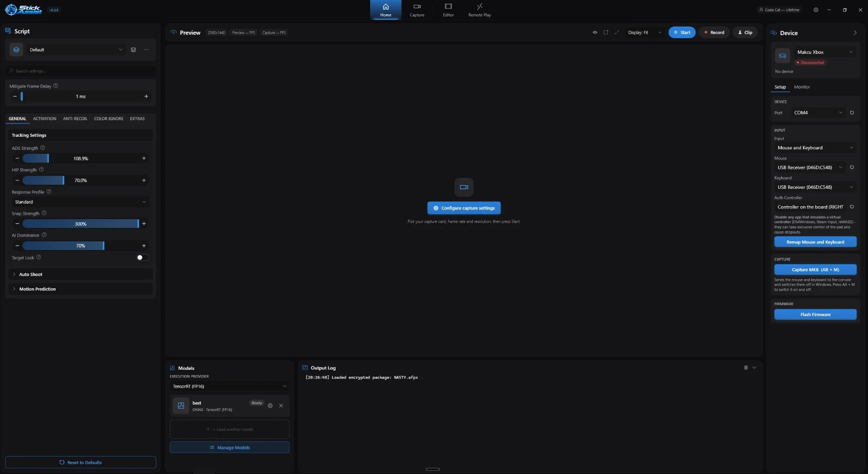Collapse the Output Log panel
Image resolution: width=868 pixels, height=474 pixels.
tap(754, 368)
